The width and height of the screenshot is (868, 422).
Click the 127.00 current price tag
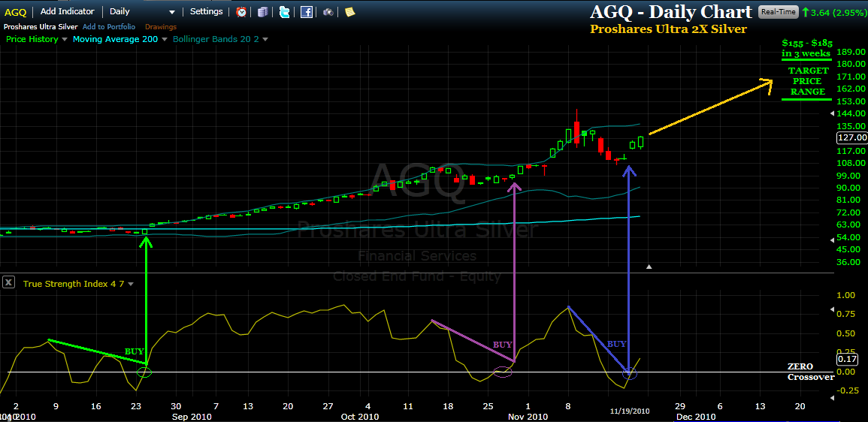(x=852, y=137)
